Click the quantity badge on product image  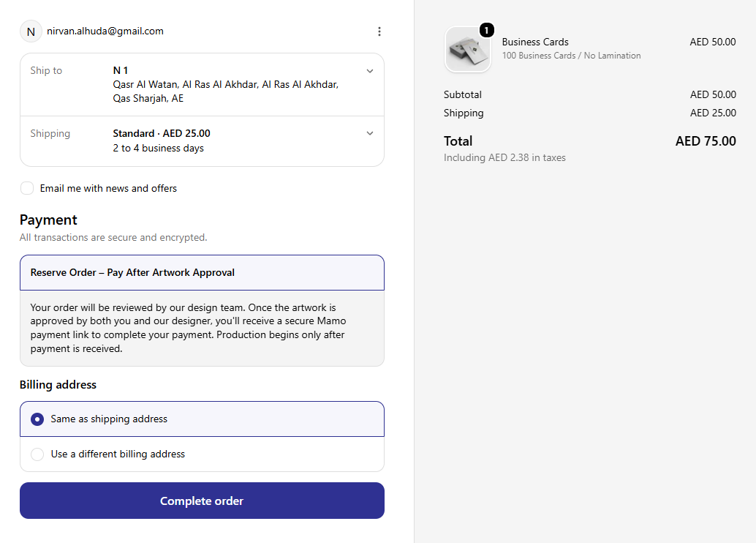click(x=486, y=31)
